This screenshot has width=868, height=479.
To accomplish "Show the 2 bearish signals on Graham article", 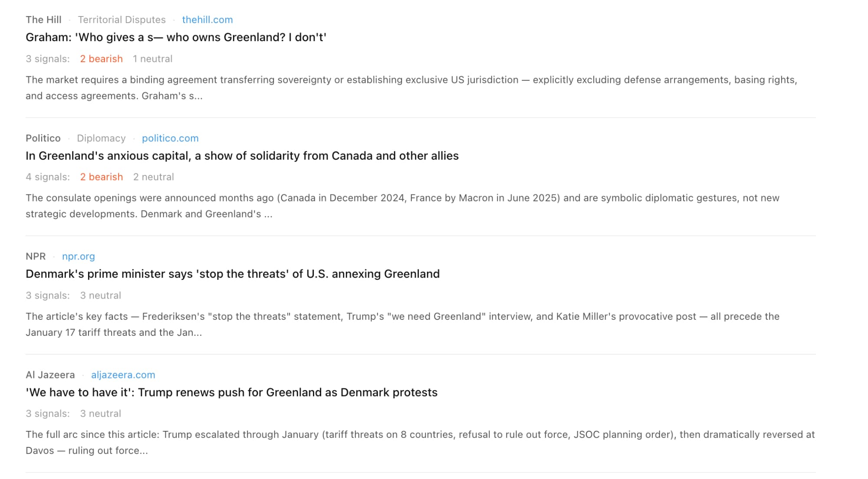I will pos(101,59).
